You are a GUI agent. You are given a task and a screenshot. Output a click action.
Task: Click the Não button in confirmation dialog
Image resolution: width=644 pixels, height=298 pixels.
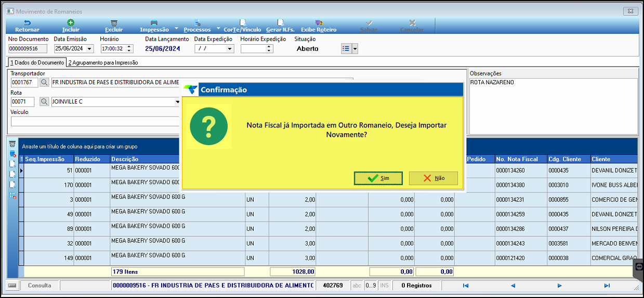pos(433,178)
